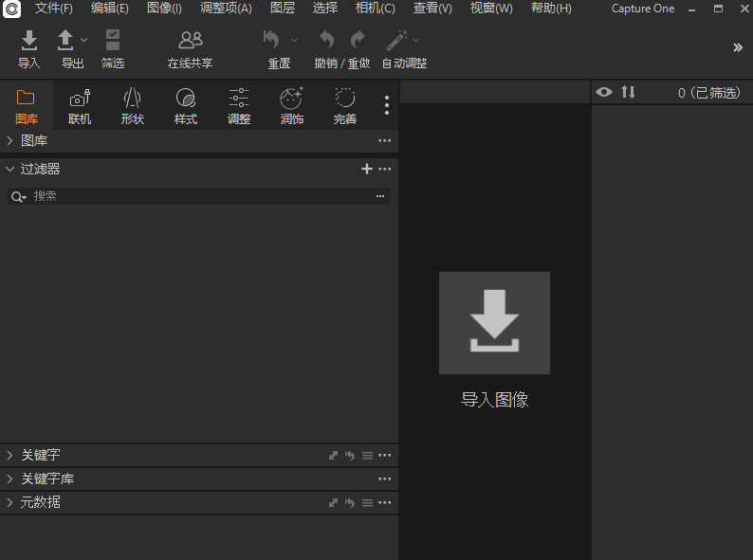Image resolution: width=753 pixels, height=560 pixels.
Task: Switch to the Shape (形状) tool tab
Action: (133, 106)
